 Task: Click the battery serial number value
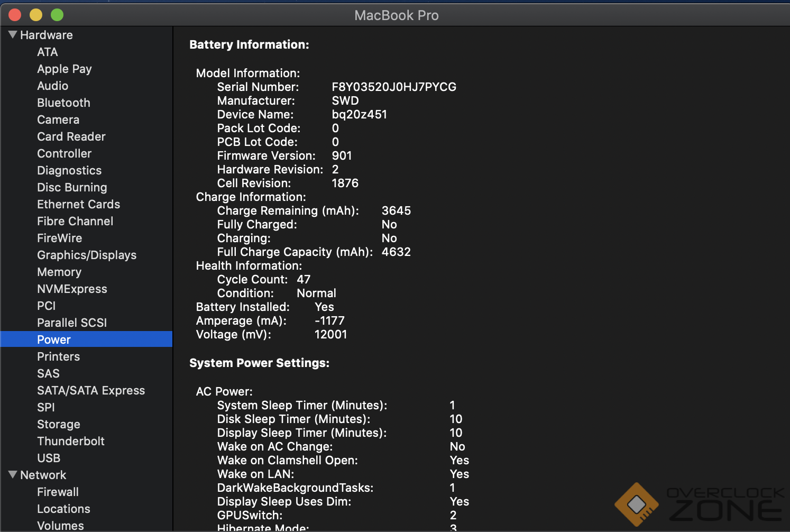click(x=394, y=87)
